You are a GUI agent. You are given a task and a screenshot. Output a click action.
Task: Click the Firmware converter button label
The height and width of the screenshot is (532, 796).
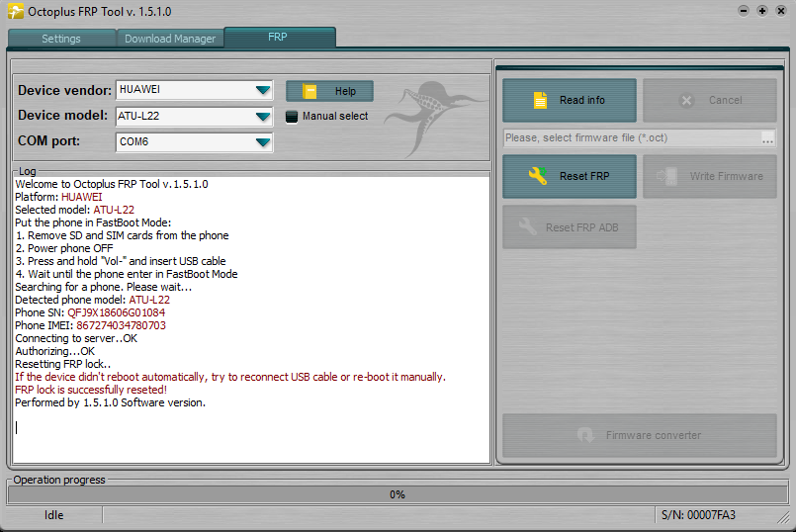tap(654, 435)
